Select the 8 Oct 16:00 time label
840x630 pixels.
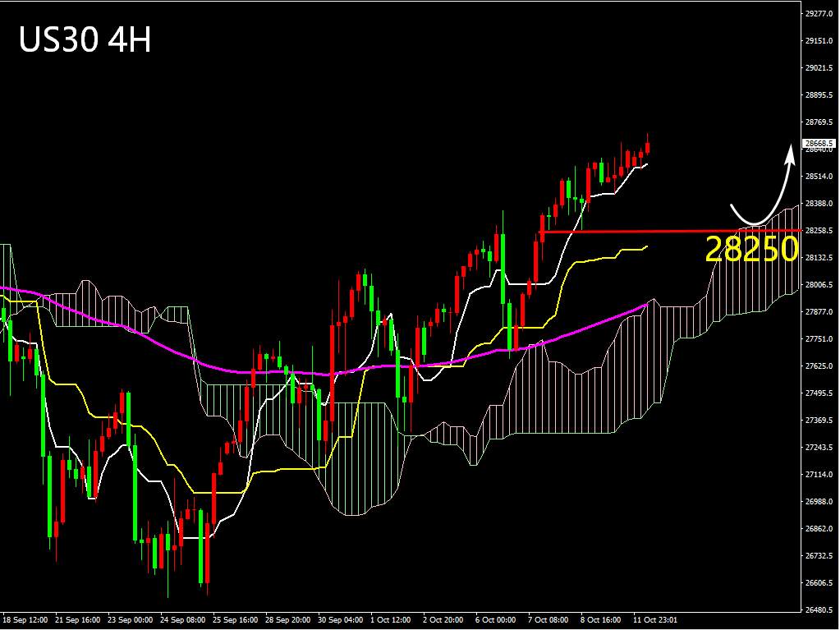pyautogui.click(x=601, y=620)
